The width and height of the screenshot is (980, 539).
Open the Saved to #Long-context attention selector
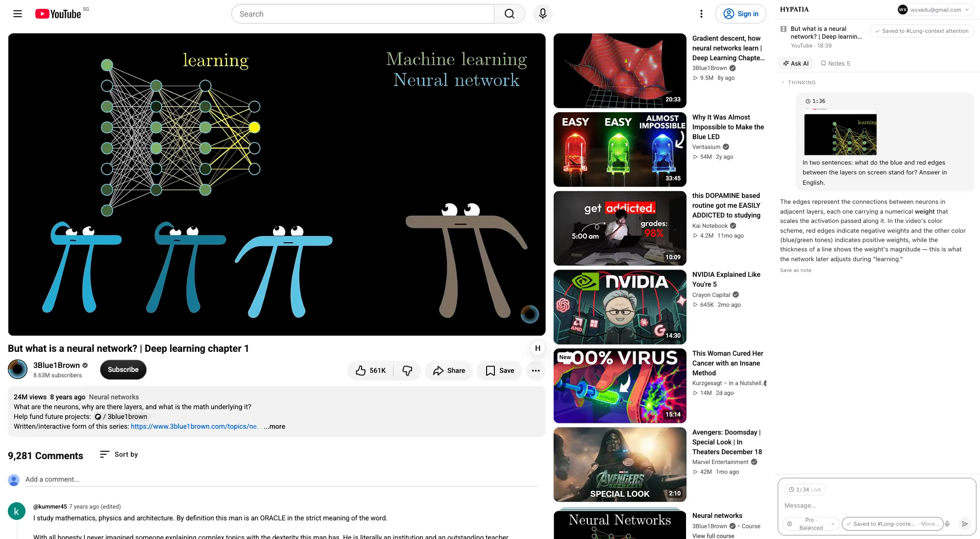click(922, 31)
